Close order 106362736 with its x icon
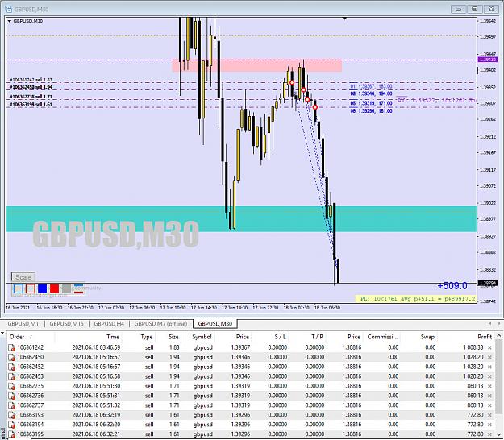Image resolution: width=504 pixels, height=440 pixels. pyautogui.click(x=489, y=396)
